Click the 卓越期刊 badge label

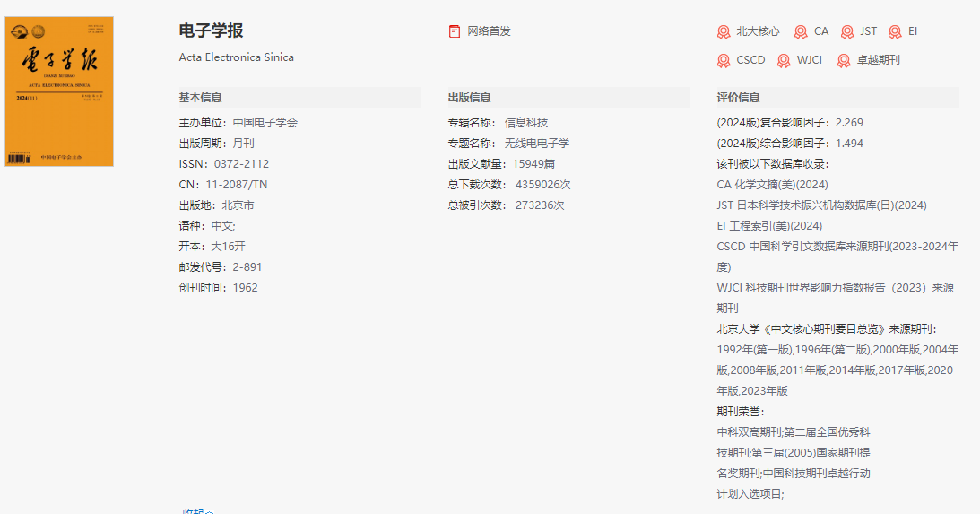click(878, 60)
